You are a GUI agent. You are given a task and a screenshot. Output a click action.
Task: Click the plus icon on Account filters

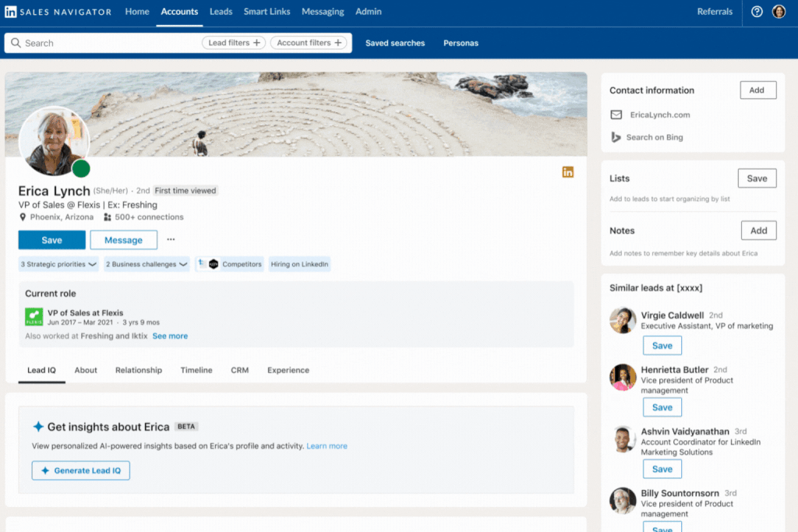338,43
